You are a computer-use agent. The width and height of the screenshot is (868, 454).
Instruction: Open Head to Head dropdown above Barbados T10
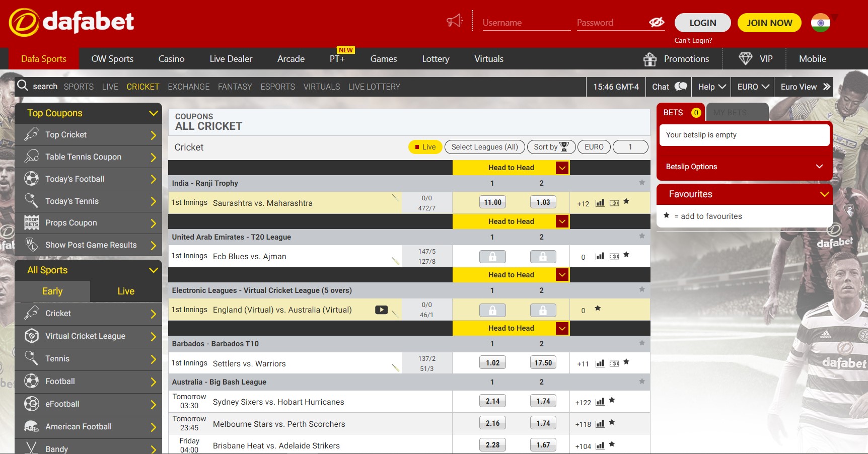point(562,328)
